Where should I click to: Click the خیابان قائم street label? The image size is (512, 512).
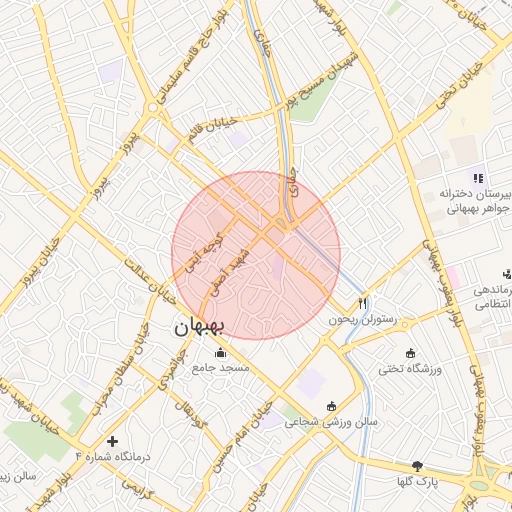tap(213, 130)
